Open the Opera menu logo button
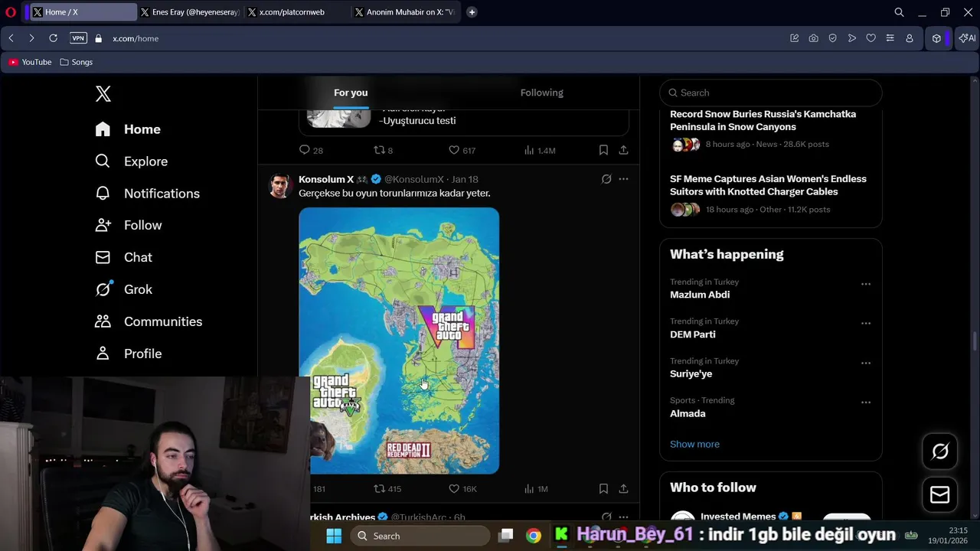 tap(11, 12)
